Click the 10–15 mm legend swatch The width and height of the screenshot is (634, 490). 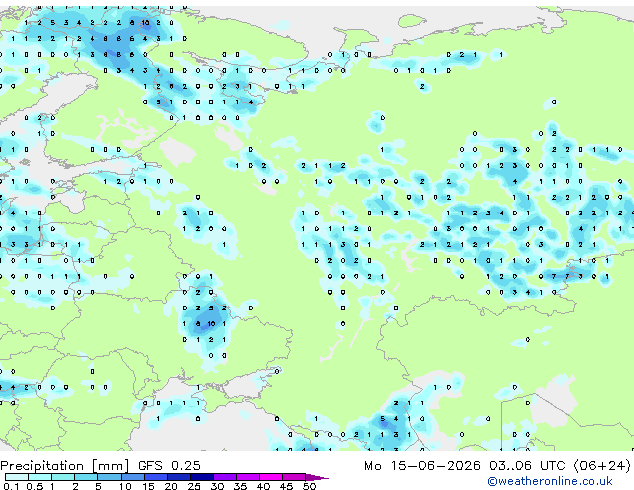pyautogui.click(x=132, y=477)
